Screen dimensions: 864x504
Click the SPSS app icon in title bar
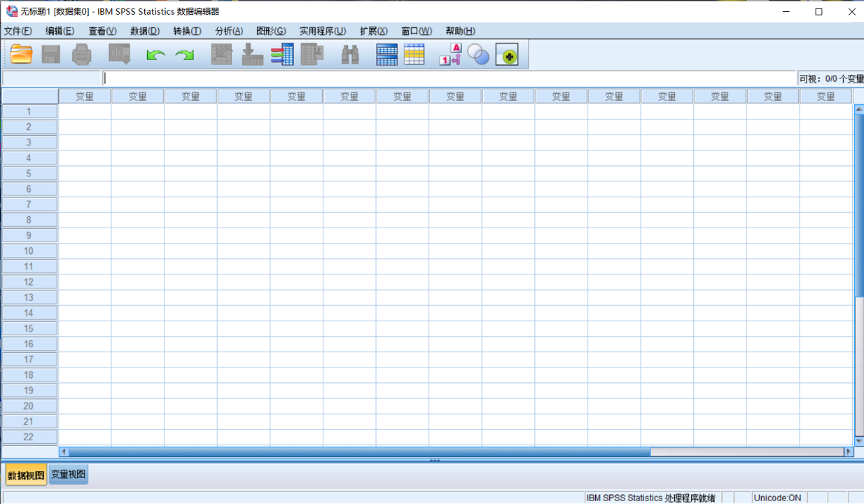coord(11,11)
